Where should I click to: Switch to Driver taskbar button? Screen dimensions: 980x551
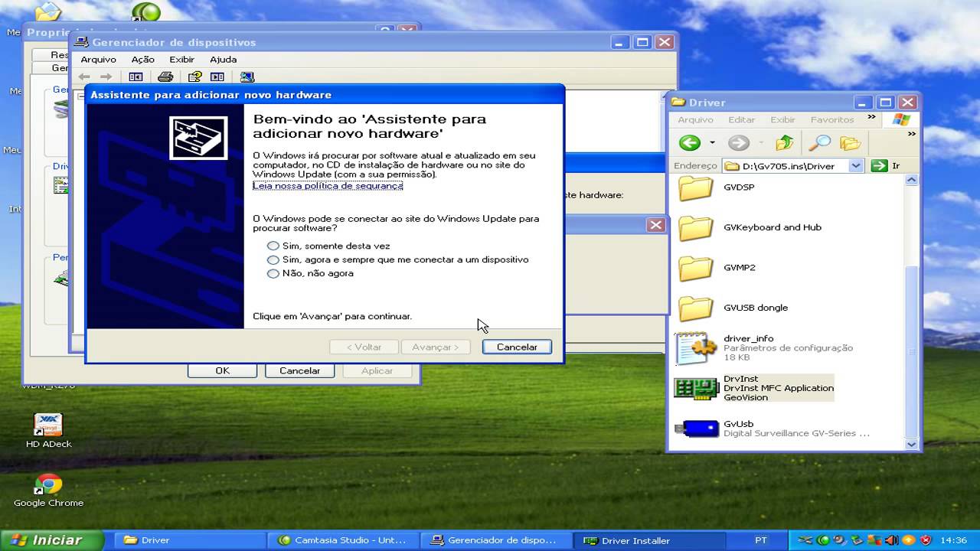coord(190,540)
